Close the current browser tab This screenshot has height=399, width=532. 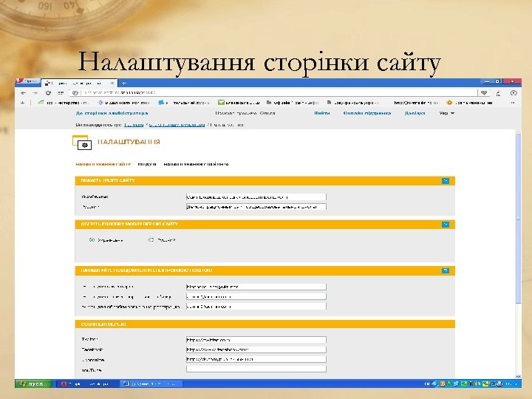coord(112,83)
